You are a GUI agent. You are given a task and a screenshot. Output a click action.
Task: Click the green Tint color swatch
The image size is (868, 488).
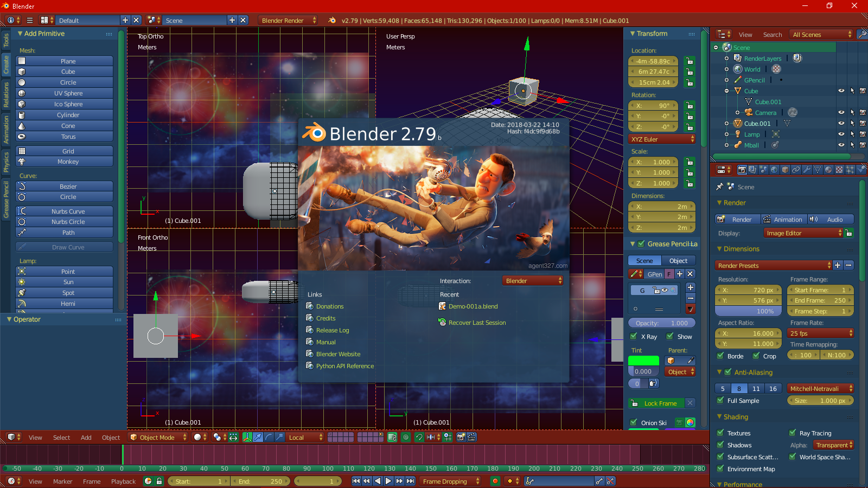[x=643, y=361]
